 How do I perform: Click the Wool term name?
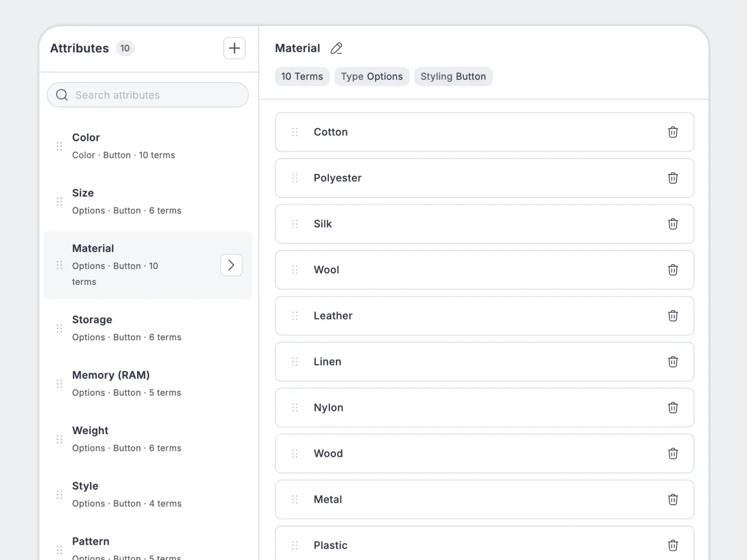pos(326,270)
